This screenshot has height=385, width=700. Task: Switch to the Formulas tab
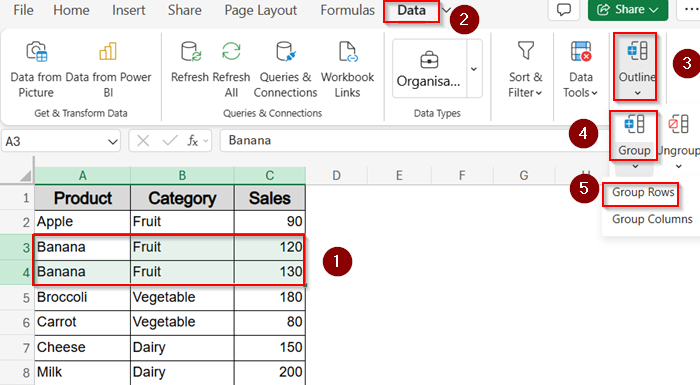point(347,10)
